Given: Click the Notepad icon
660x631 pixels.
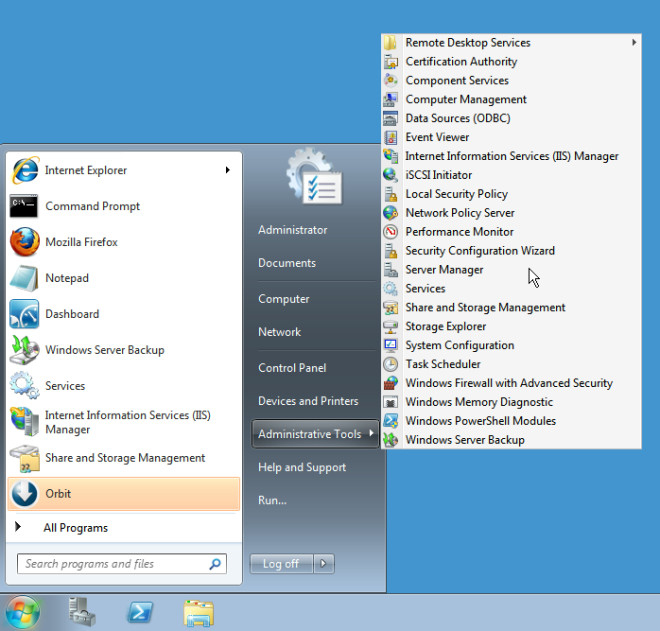Looking at the screenshot, I should (24, 278).
